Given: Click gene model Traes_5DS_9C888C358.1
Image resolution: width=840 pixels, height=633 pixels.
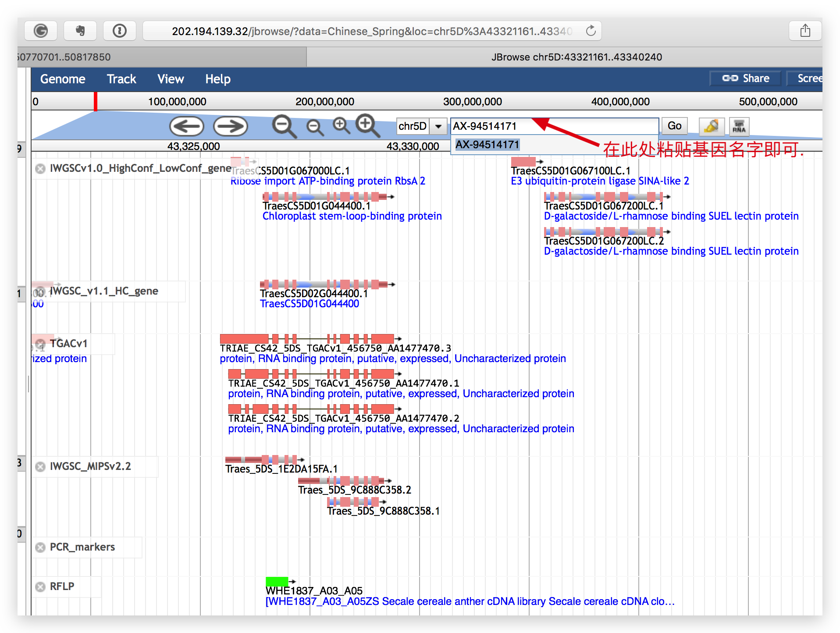Looking at the screenshot, I should (384, 511).
